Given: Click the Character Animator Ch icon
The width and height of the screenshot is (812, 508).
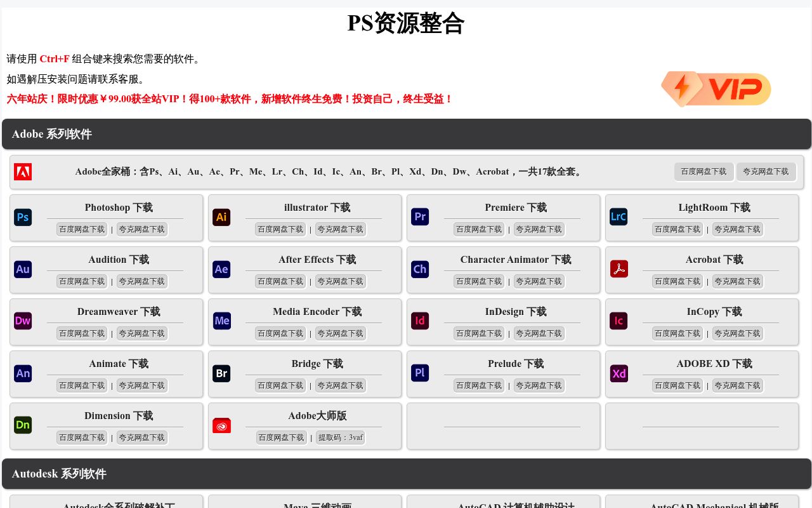Looking at the screenshot, I should tap(420, 269).
